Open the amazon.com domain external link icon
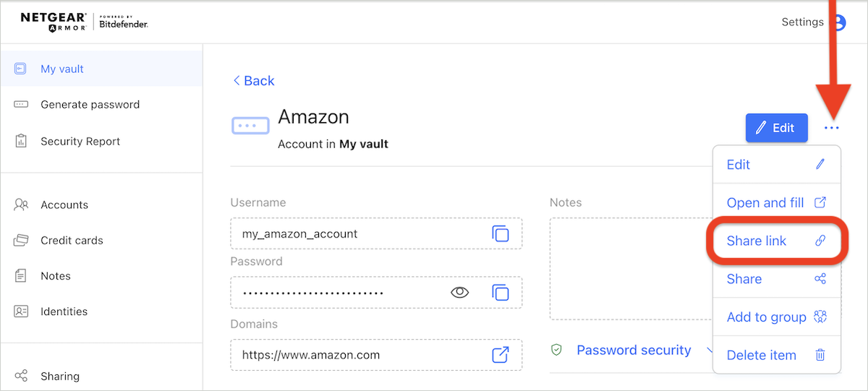The image size is (868, 391). [x=501, y=355]
